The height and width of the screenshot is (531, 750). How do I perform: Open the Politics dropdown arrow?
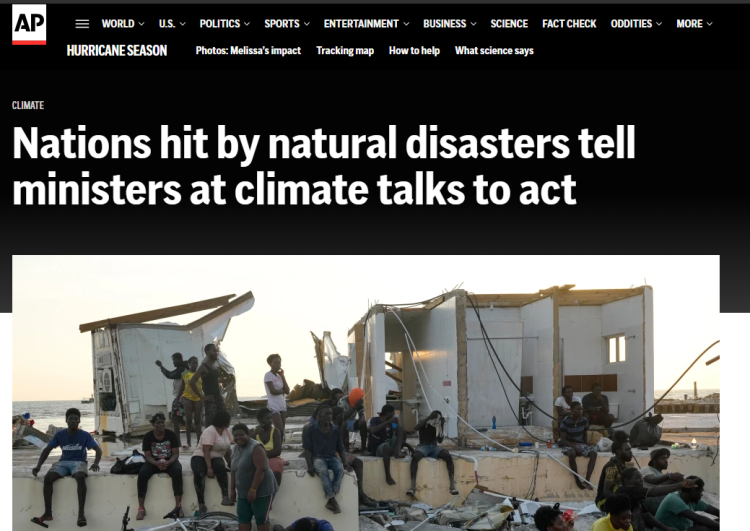(x=247, y=24)
